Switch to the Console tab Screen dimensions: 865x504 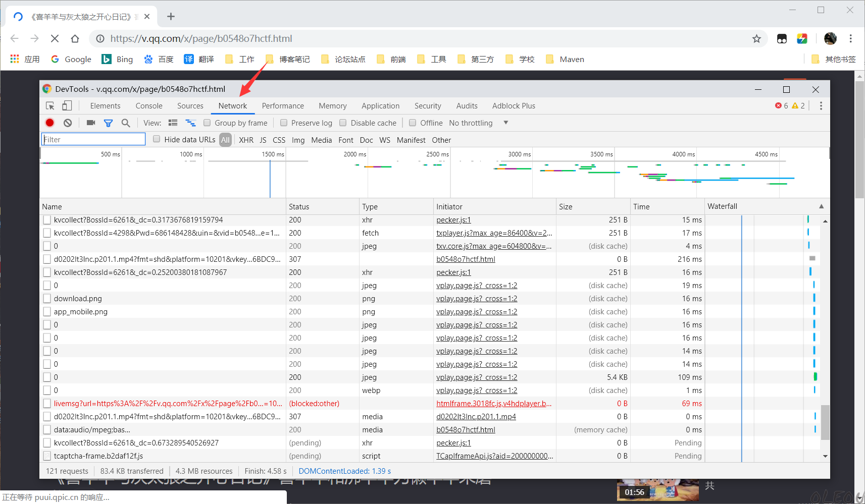[149, 106]
